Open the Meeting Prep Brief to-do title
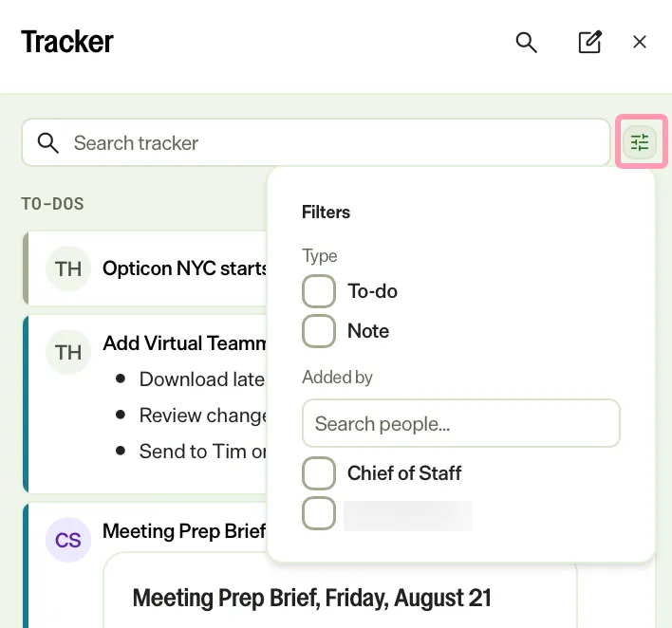The width and height of the screenshot is (672, 628). point(184,531)
